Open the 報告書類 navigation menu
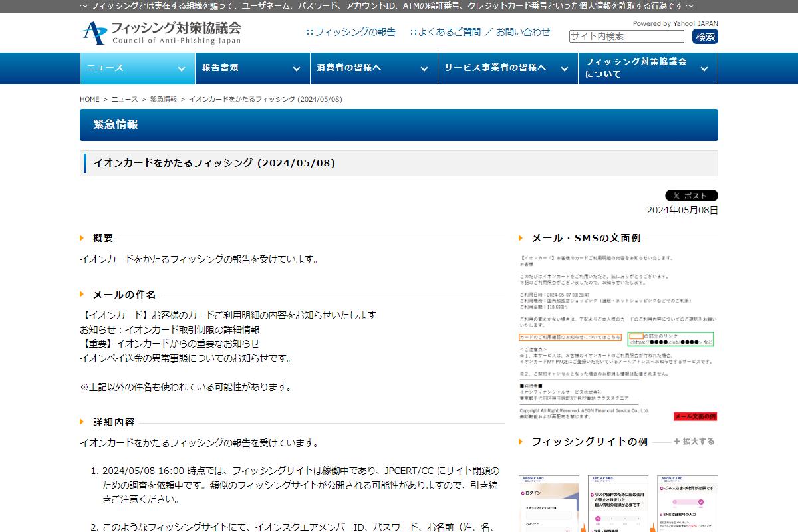Image resolution: width=798 pixels, height=532 pixels. (x=251, y=68)
